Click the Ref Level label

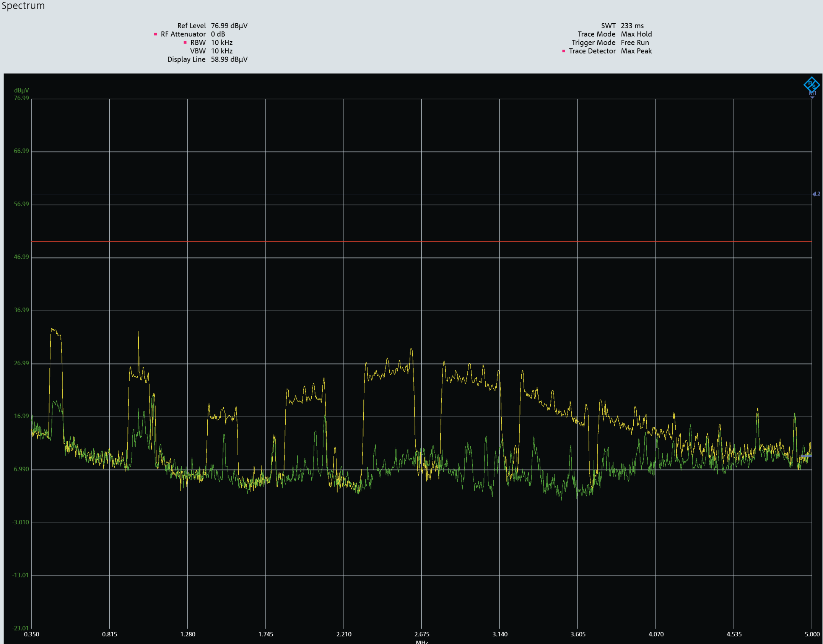tap(191, 26)
